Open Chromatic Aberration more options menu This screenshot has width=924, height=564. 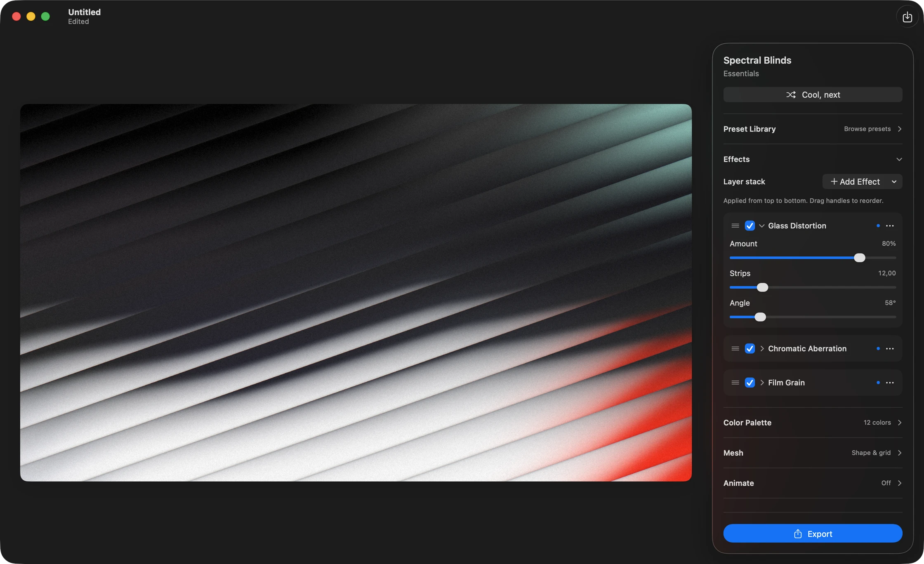[x=890, y=348]
